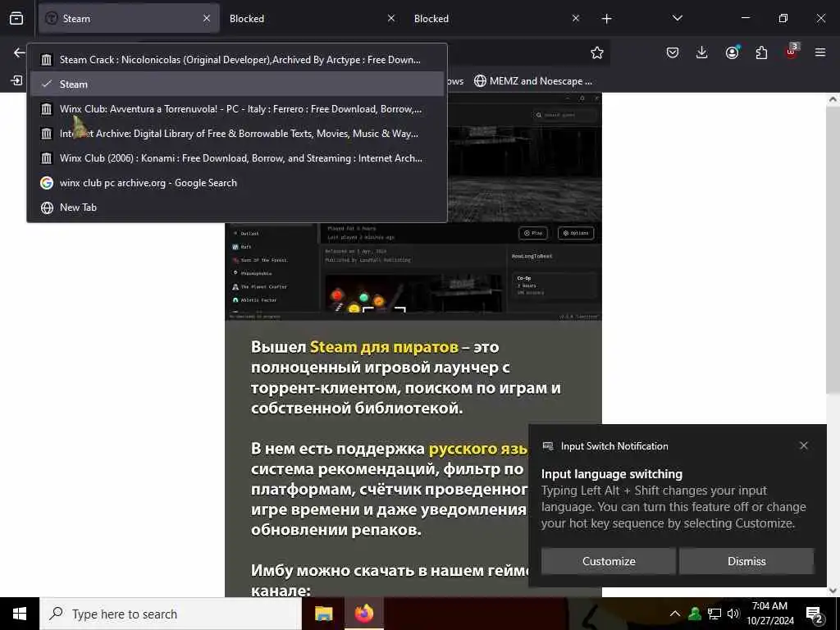Open the Windows Start menu
Viewport: 840px width, 630px height.
(x=20, y=614)
